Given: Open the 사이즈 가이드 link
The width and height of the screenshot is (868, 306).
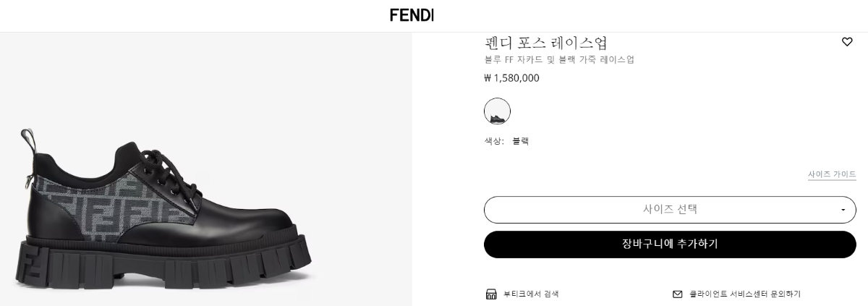Looking at the screenshot, I should coord(832,174).
